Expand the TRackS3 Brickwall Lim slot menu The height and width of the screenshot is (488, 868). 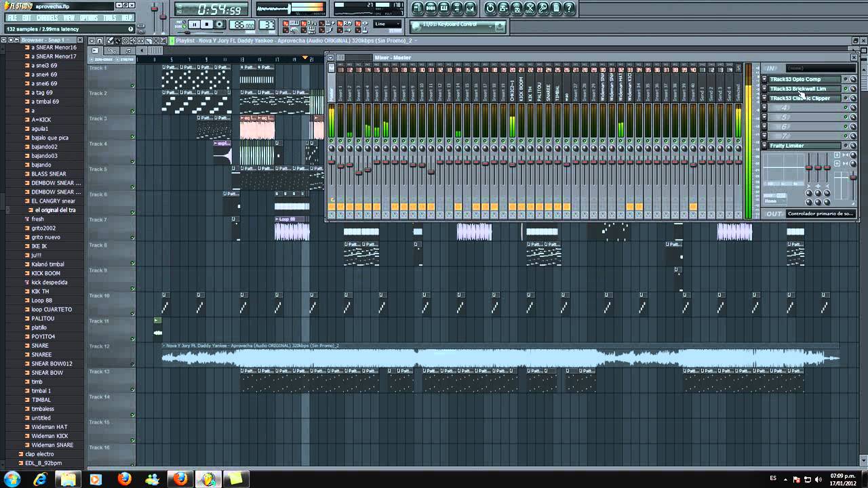[x=765, y=89]
